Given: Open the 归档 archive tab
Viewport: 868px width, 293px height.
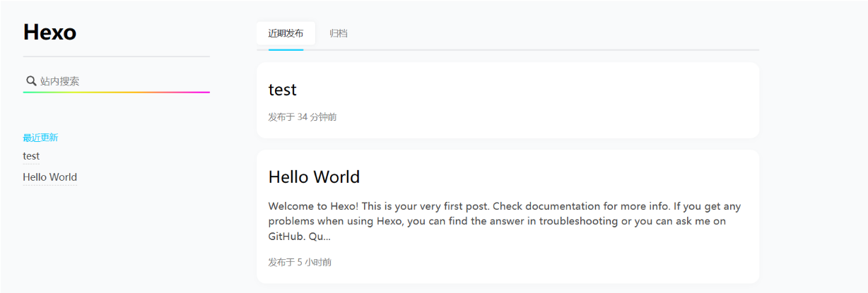Looking at the screenshot, I should [339, 33].
